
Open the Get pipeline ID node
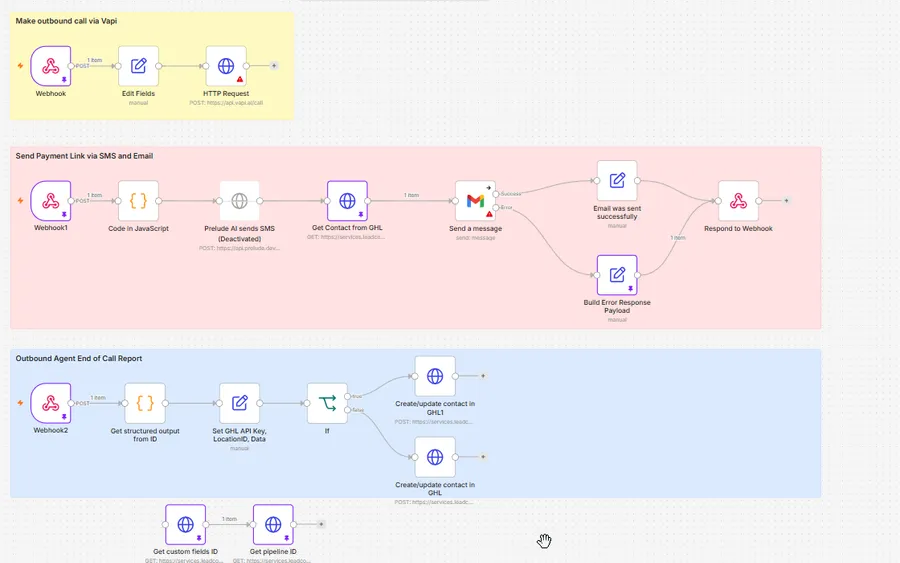pyautogui.click(x=273, y=525)
